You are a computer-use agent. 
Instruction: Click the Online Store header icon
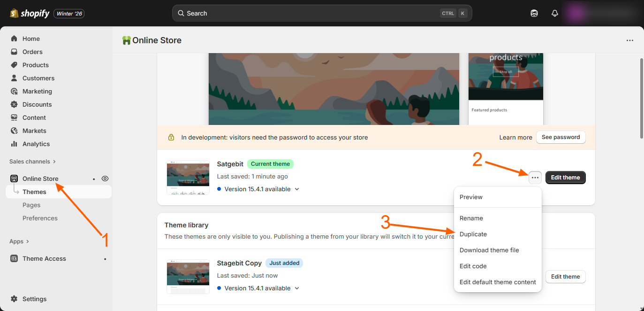[x=126, y=40]
